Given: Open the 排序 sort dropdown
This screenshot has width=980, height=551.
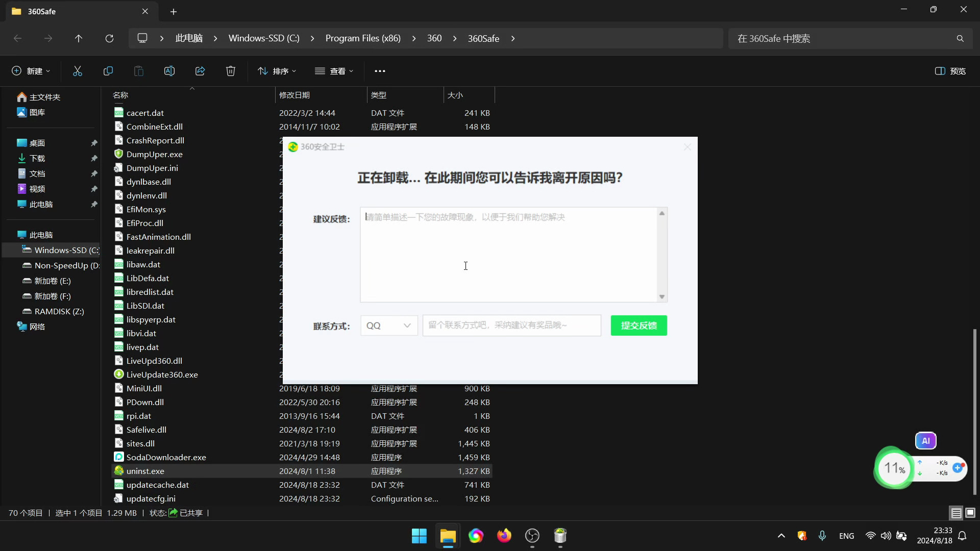Looking at the screenshot, I should pos(277,71).
